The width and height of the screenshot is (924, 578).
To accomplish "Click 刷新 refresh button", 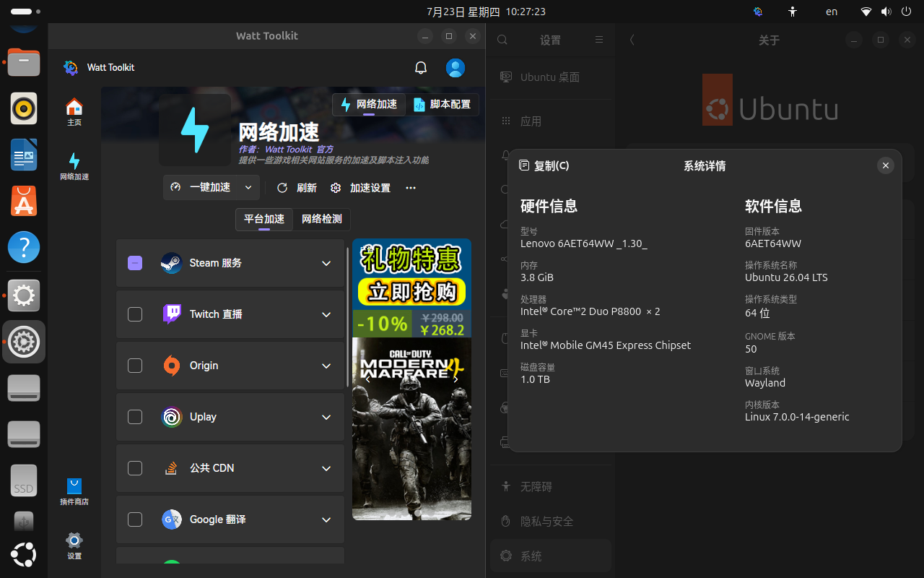I will (x=297, y=188).
